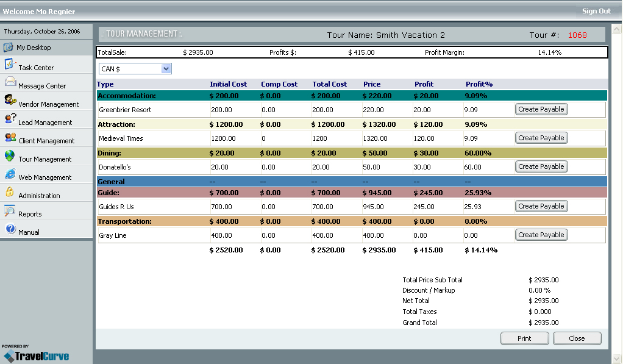623x364 pixels.
Task: Click the Total Taxes label
Action: pos(419,312)
